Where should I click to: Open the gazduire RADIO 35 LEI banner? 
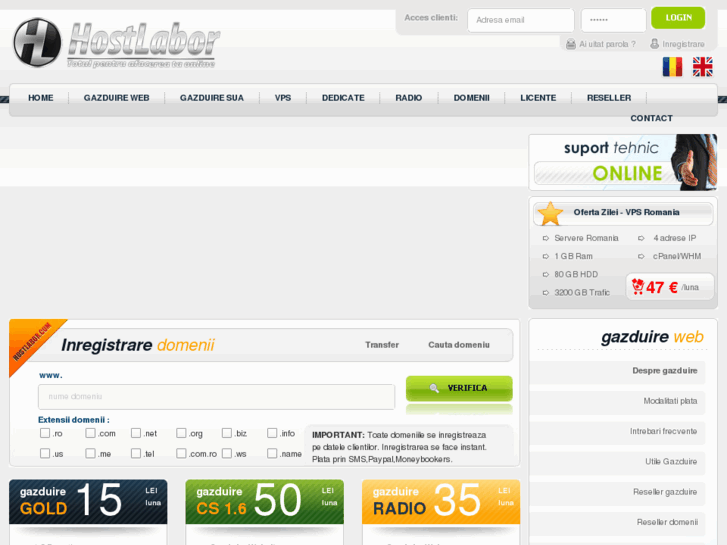click(441, 502)
